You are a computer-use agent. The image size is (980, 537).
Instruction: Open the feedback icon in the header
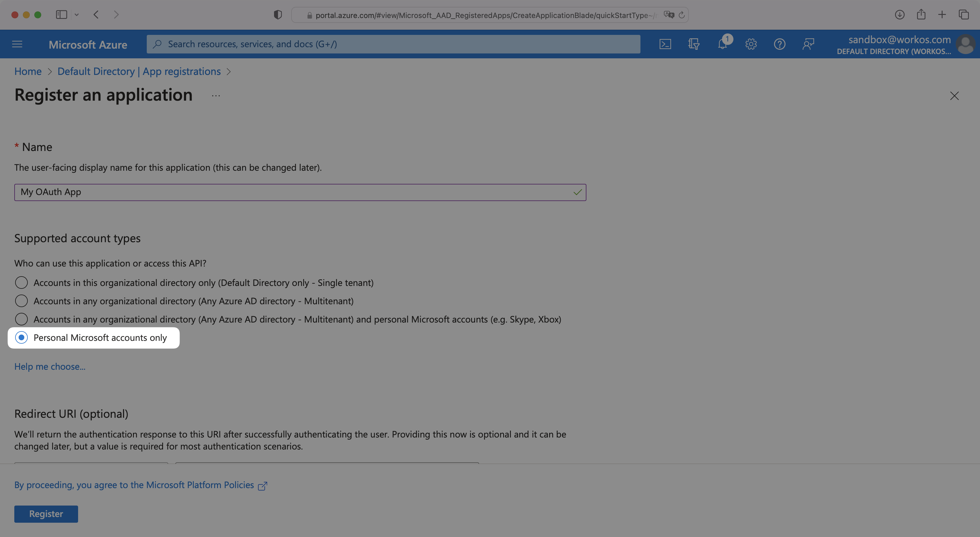(x=808, y=44)
